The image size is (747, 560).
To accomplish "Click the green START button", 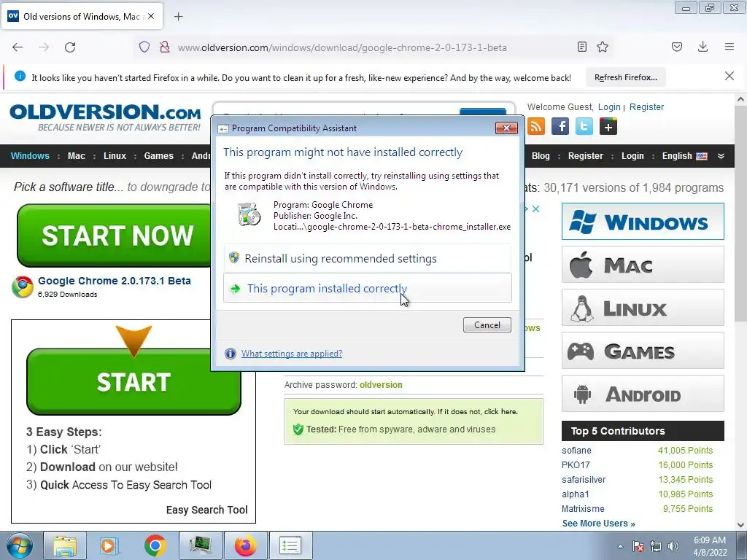I will click(133, 382).
